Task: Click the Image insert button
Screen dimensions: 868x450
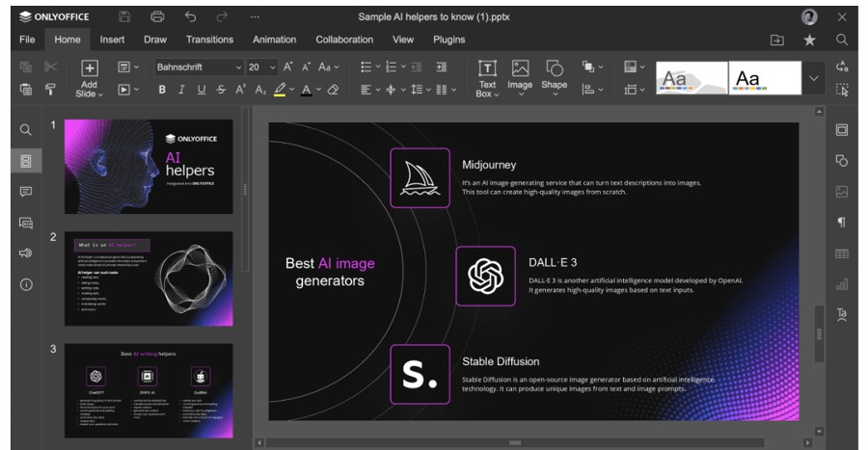Action: [x=520, y=78]
